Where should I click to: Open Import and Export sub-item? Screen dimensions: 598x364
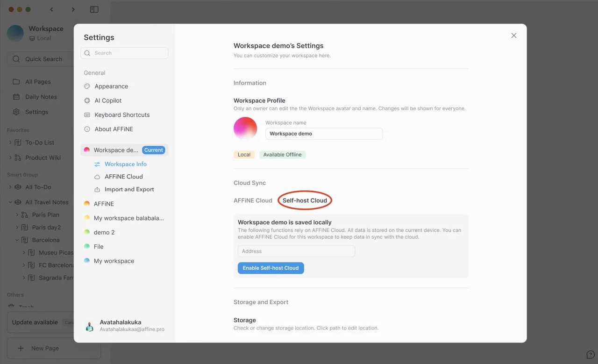click(x=129, y=189)
